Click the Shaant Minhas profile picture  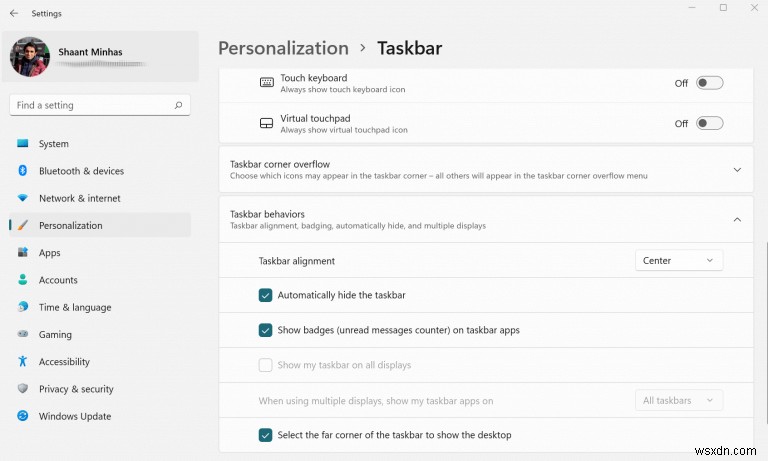[x=30, y=57]
